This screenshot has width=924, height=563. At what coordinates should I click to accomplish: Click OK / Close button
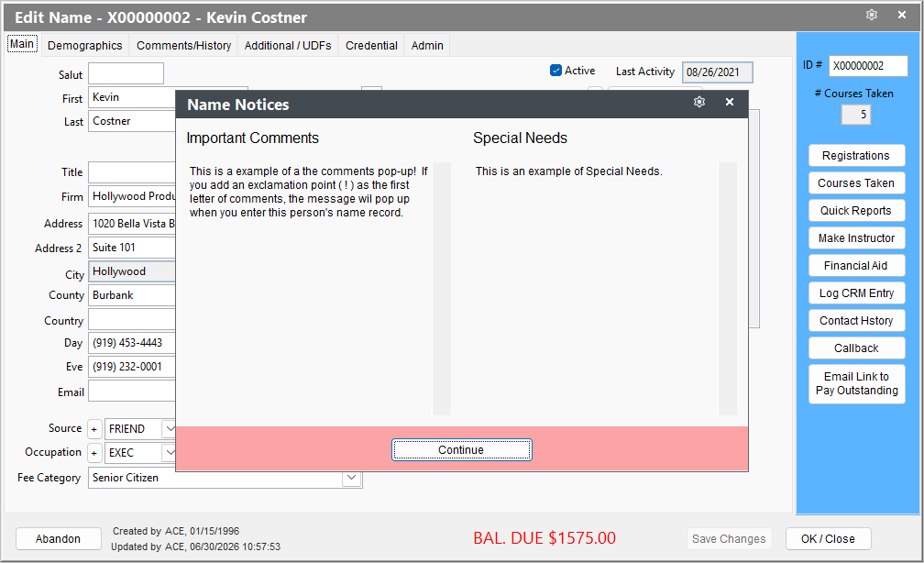(828, 539)
